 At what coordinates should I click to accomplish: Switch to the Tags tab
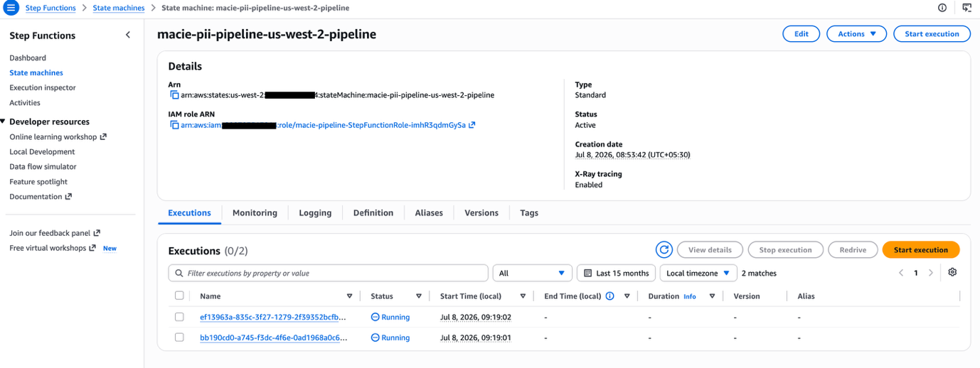pos(529,213)
